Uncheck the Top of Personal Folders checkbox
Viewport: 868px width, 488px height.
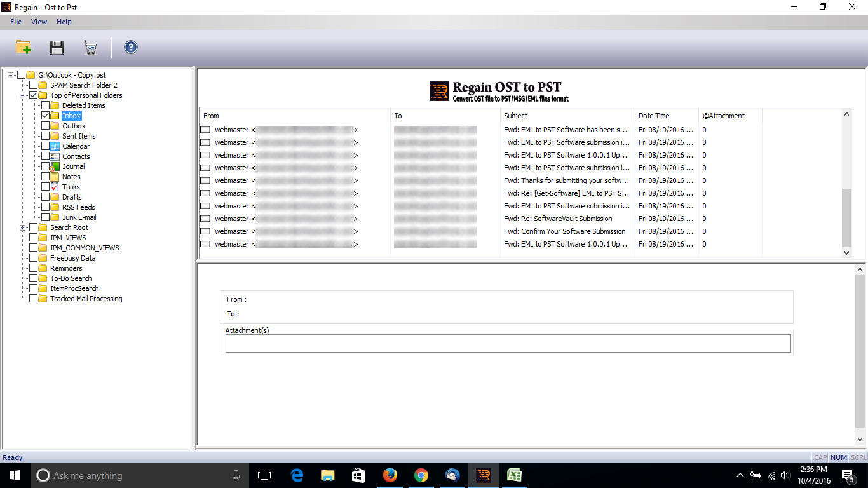click(x=34, y=95)
